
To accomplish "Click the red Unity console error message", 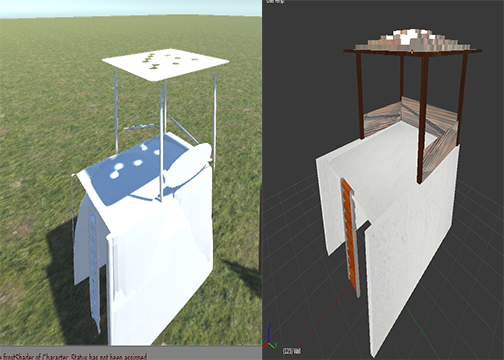I will click(x=73, y=357).
